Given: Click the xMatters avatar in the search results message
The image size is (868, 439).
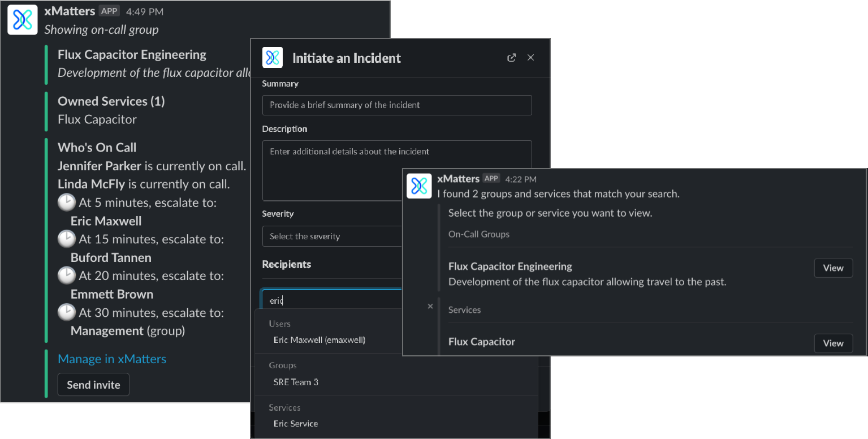Looking at the screenshot, I should (420, 186).
